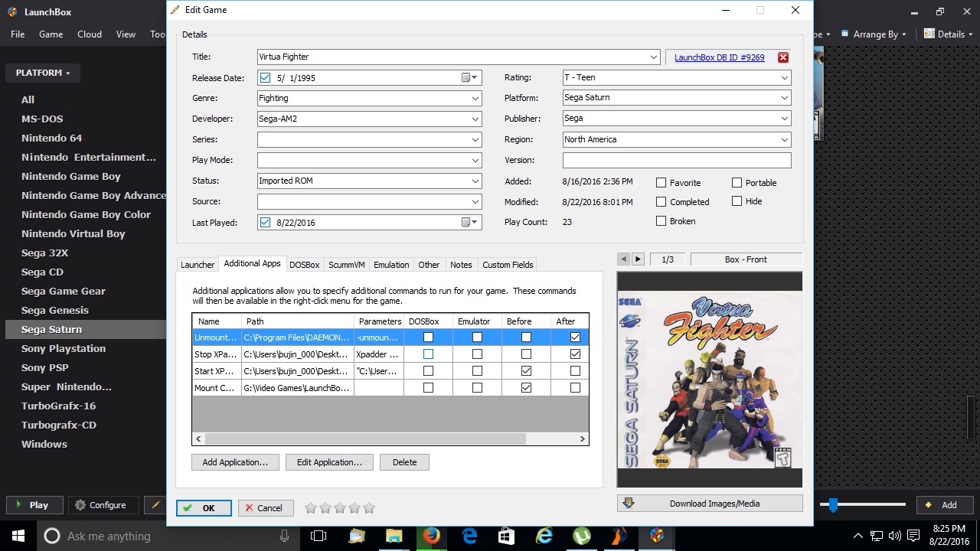Click Windows Start button
The height and width of the screenshot is (551, 980).
(18, 536)
